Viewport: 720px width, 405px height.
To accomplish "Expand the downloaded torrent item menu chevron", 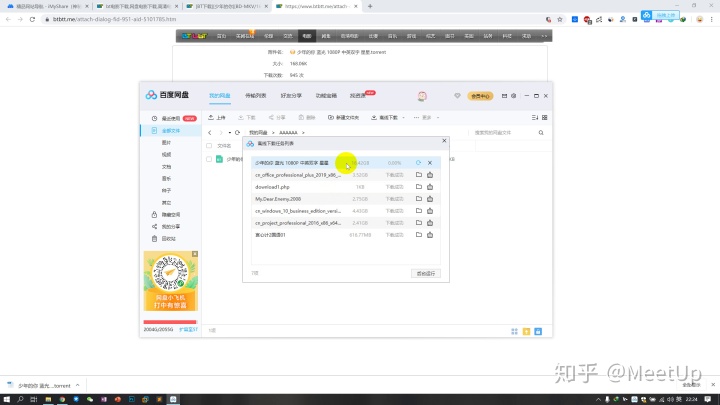I will click(78, 385).
